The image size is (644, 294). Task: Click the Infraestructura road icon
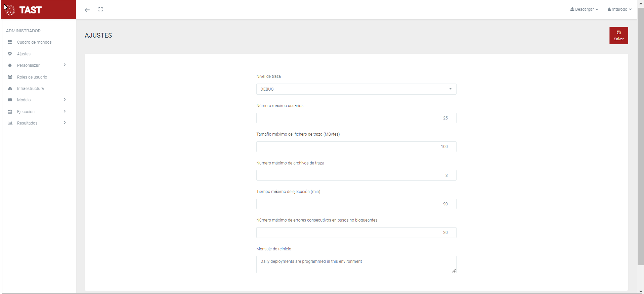pyautogui.click(x=10, y=89)
